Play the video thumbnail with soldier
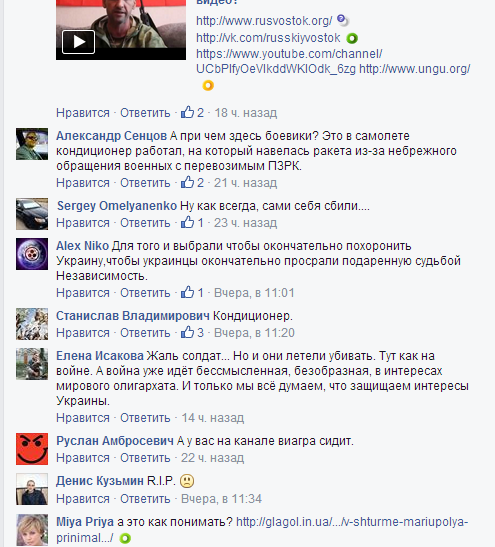The image size is (495, 547). click(x=78, y=42)
